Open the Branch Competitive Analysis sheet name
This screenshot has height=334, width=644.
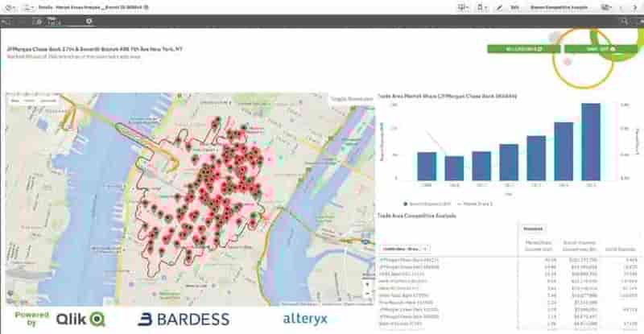pos(559,7)
